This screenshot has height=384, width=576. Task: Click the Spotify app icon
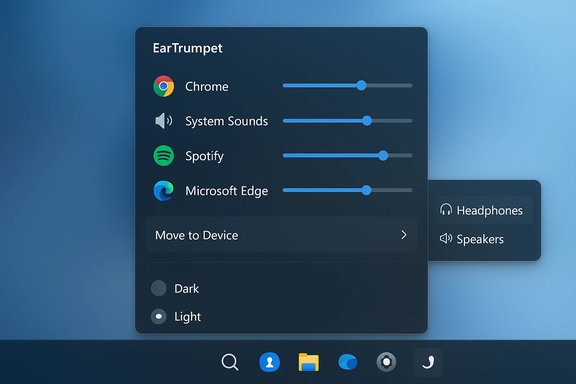tap(163, 156)
